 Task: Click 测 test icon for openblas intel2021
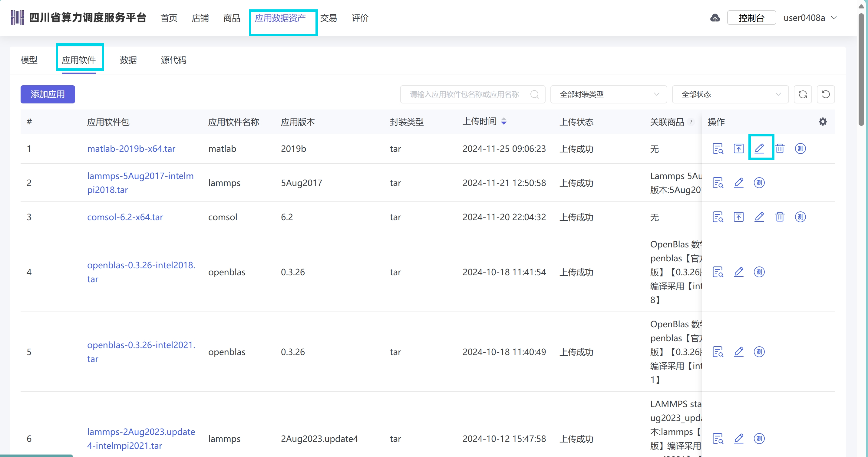[x=759, y=352]
